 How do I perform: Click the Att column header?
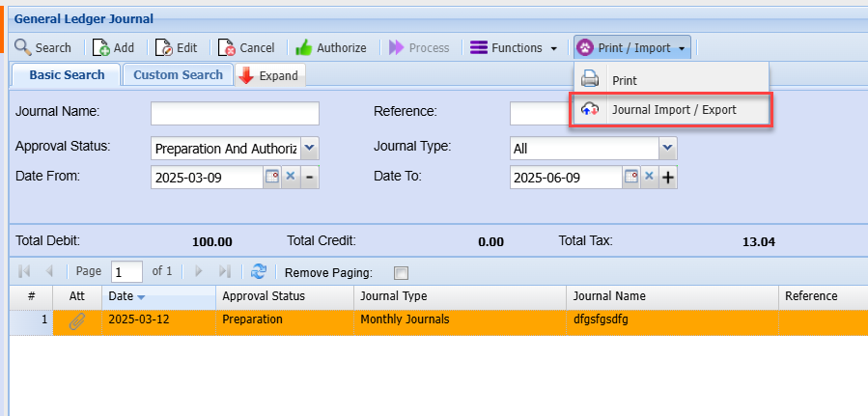point(77,296)
